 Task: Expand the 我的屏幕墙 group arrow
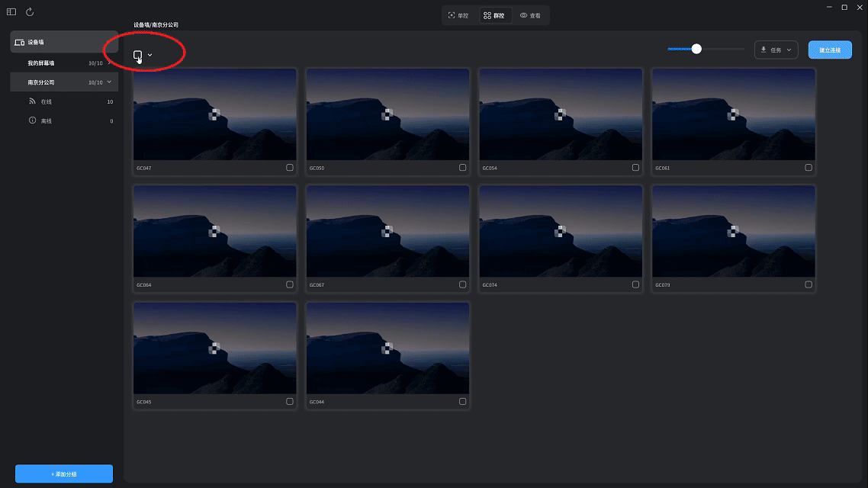109,63
